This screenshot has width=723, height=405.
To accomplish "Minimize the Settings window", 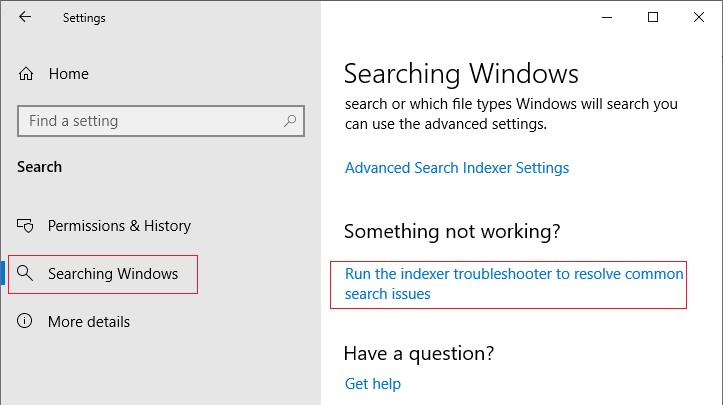I will pyautogui.click(x=607, y=18).
